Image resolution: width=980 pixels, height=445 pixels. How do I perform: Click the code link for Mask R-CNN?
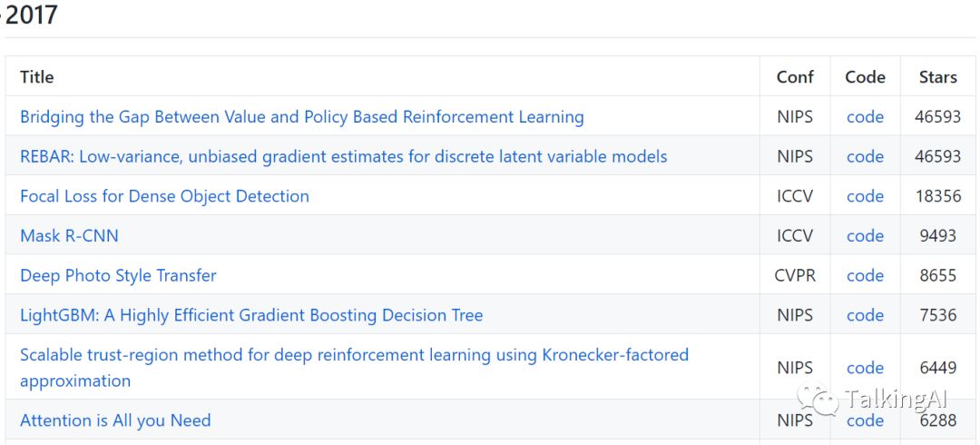click(x=865, y=236)
